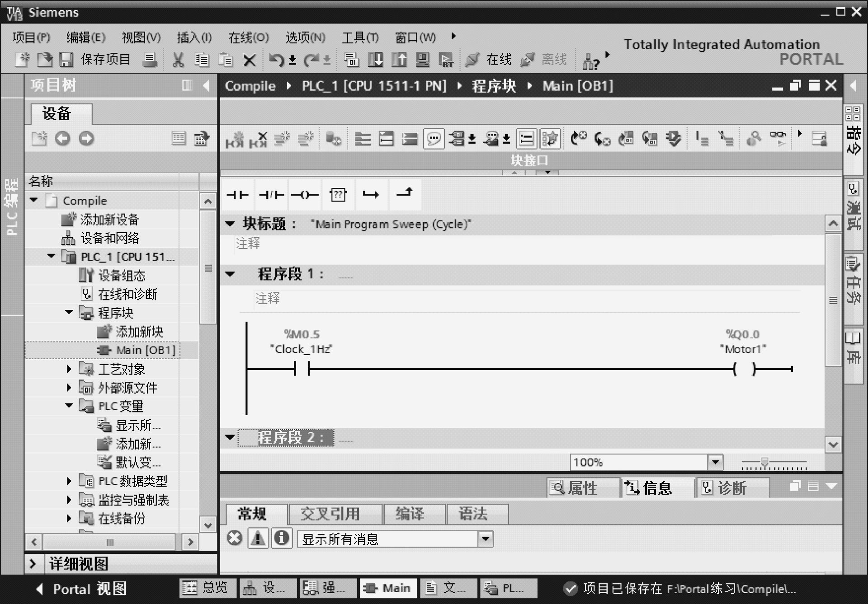Collapse the Compile project node
This screenshot has width=868, height=604.
(34, 200)
